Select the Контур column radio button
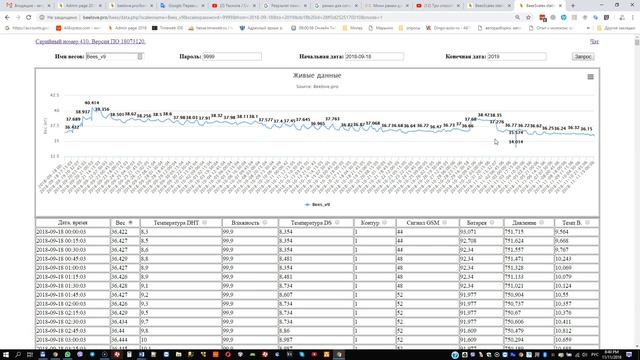This screenshot has height=360, width=640. (384, 222)
